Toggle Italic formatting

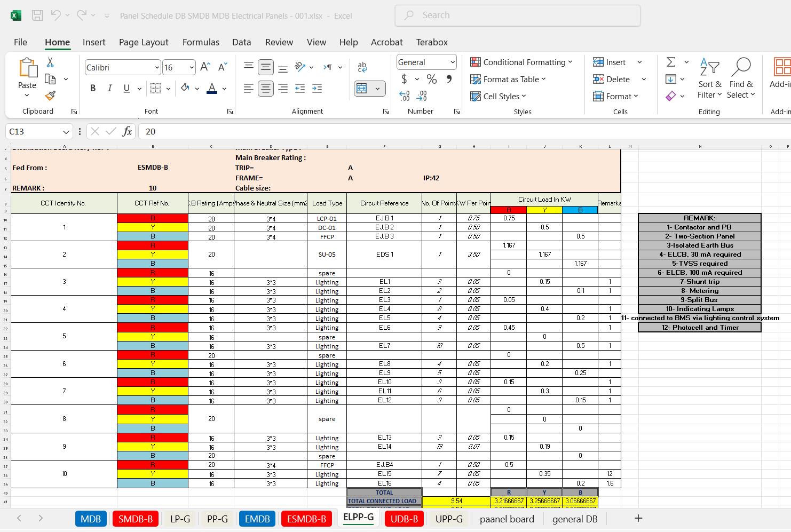click(x=109, y=89)
